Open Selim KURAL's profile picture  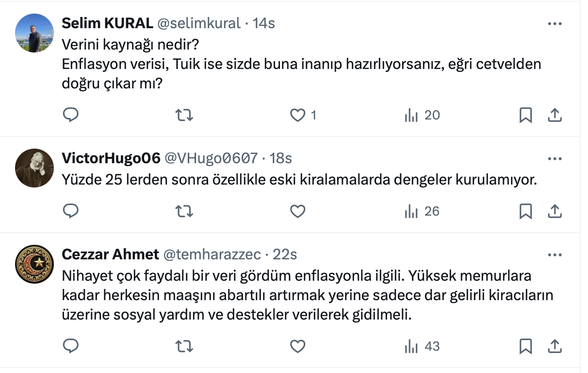[x=34, y=33]
